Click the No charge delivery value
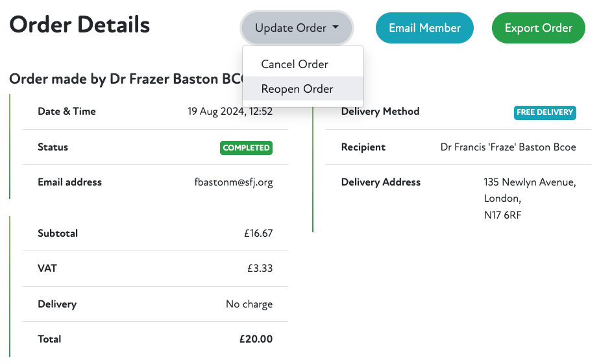The image size is (599, 364). click(249, 304)
